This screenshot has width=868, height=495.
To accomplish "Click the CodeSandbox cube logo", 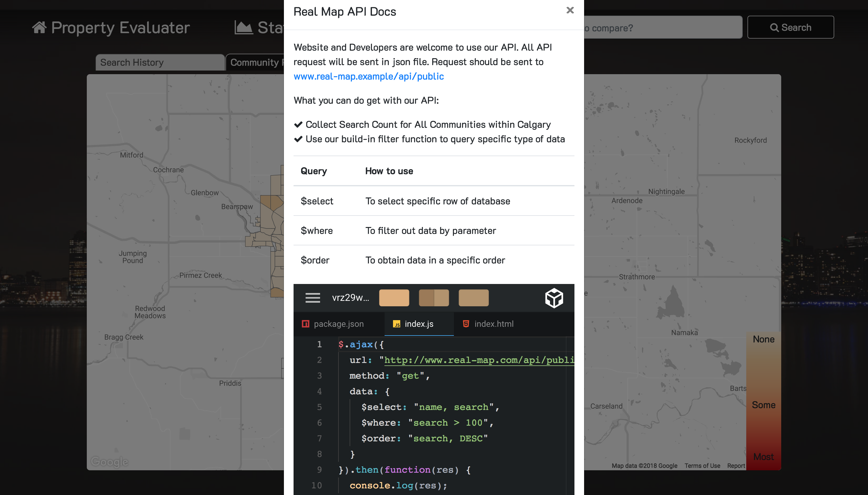I will [x=554, y=298].
